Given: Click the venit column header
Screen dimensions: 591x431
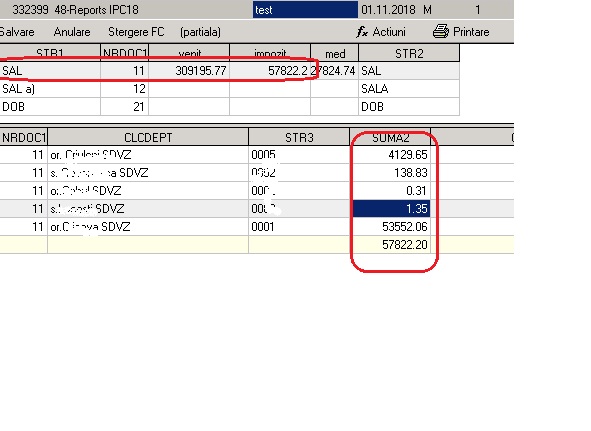Looking at the screenshot, I should tap(189, 53).
